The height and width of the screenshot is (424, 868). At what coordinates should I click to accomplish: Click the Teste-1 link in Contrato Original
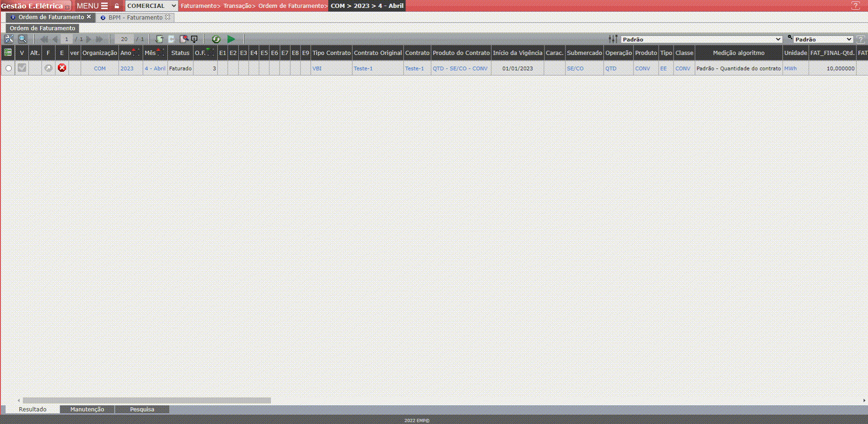[363, 68]
